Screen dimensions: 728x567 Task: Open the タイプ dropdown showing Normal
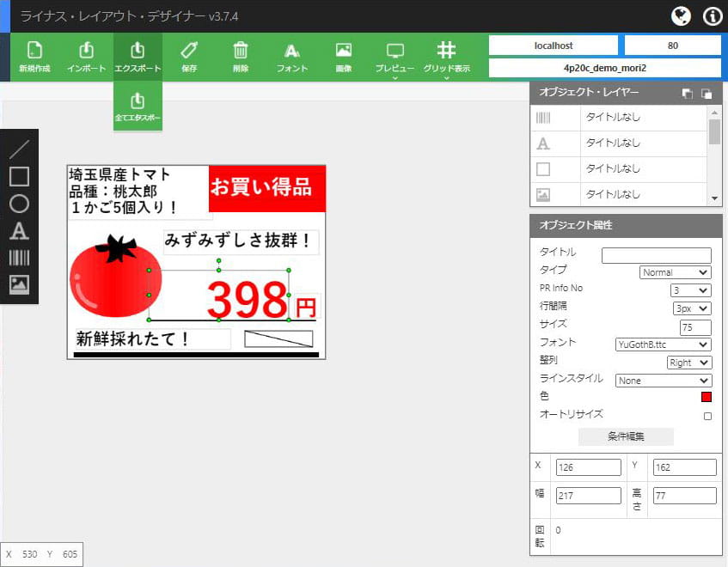click(676, 272)
